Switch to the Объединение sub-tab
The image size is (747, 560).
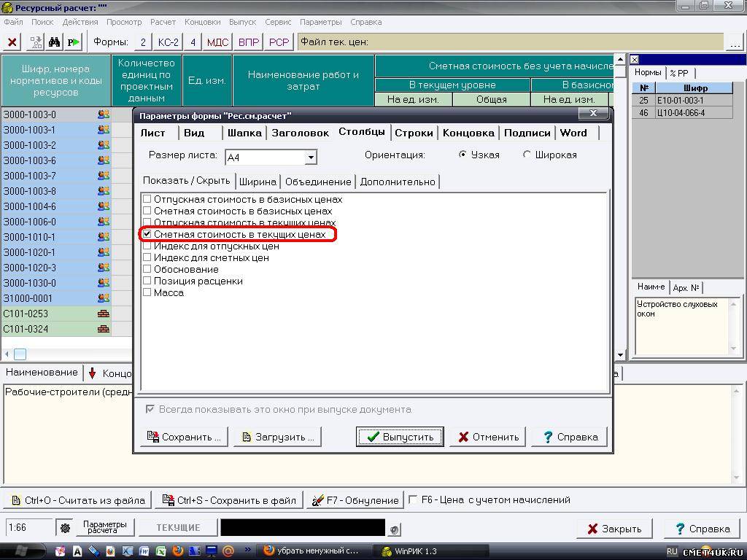(318, 182)
